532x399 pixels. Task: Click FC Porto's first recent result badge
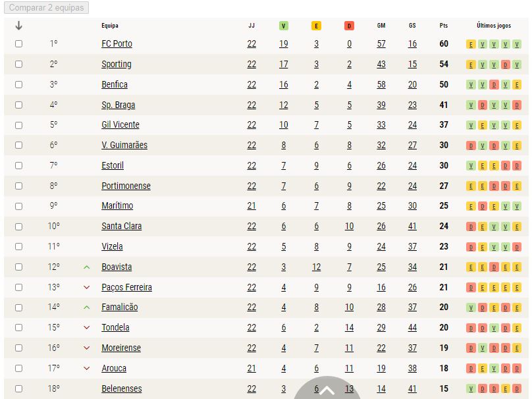click(x=471, y=44)
